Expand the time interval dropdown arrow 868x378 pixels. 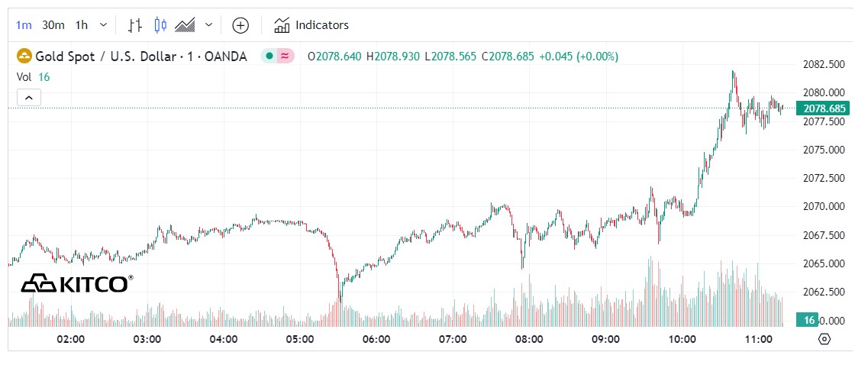coord(104,25)
